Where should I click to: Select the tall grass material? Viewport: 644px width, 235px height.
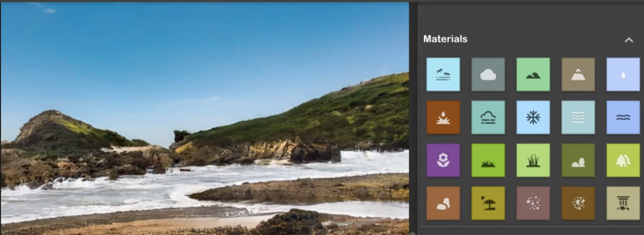(533, 160)
